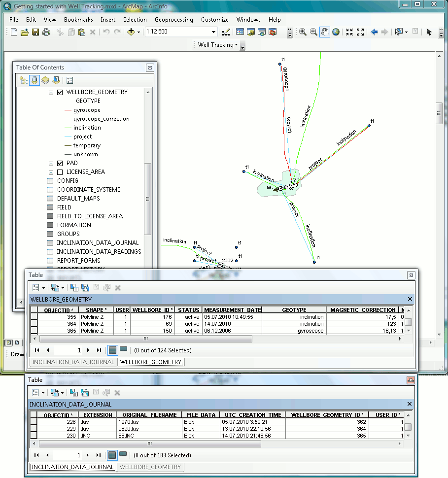
Task: Switch to INCLINATION_DATA_JOURNAL tab in upper table
Action: pos(73,362)
